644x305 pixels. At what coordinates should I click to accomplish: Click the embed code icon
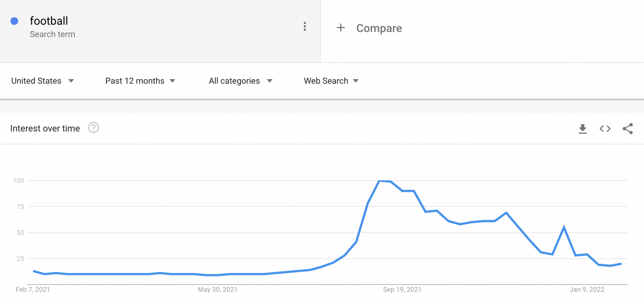tap(605, 129)
